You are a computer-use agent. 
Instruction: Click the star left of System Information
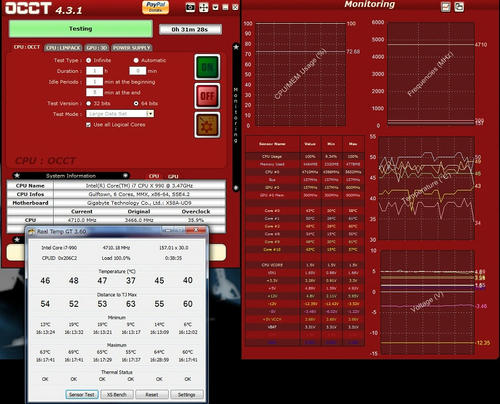(17, 176)
